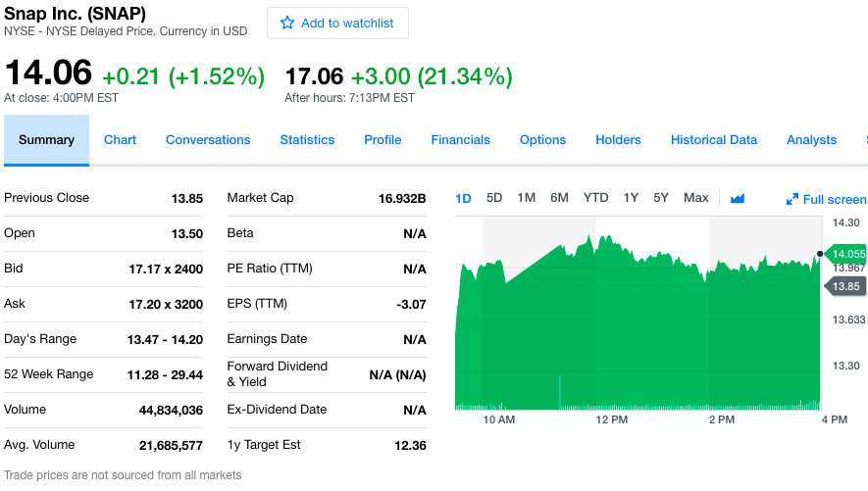Click the After hours: 7:13PM EST text
Image resolution: width=868 pixels, height=491 pixels.
pos(349,98)
